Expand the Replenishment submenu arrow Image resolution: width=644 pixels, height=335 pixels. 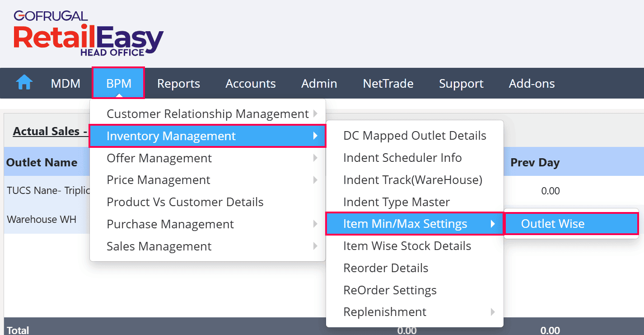point(493,312)
